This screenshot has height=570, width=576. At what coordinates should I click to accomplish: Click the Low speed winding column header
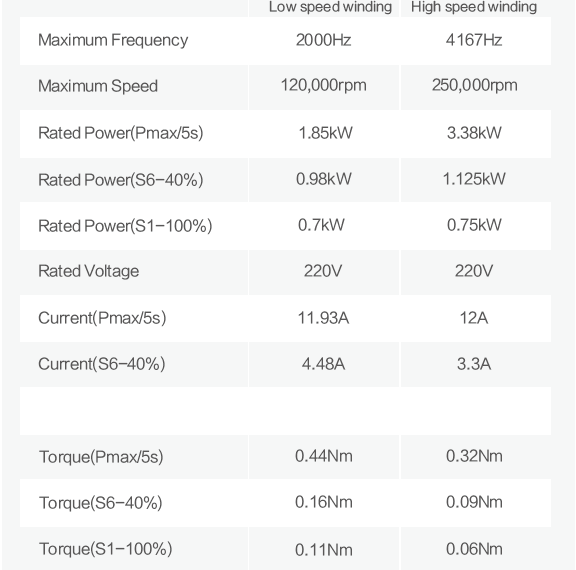tap(330, 7)
